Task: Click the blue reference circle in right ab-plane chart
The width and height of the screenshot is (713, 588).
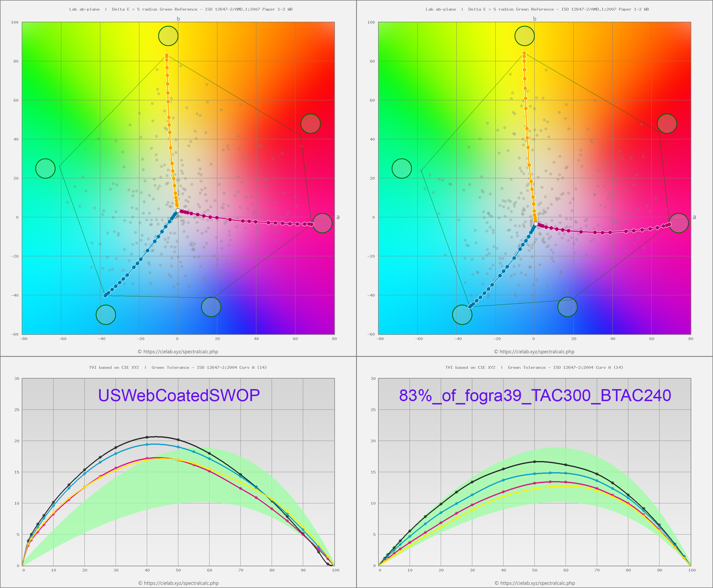Action: tap(567, 307)
